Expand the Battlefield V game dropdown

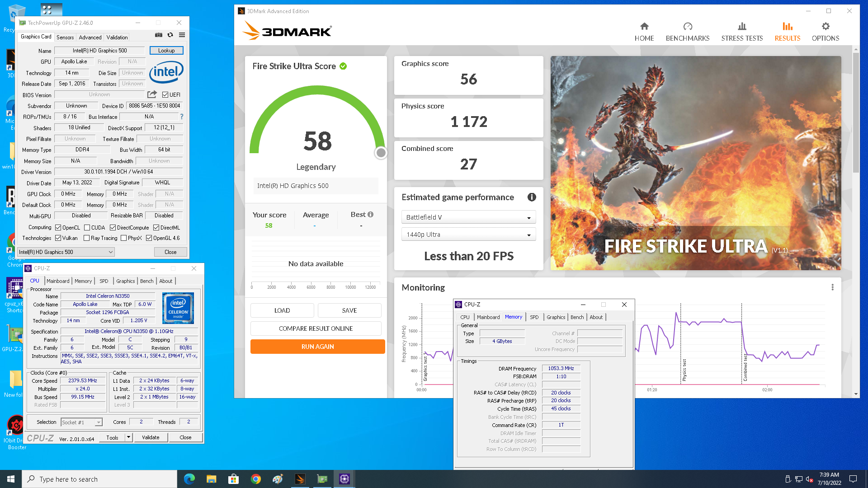coord(468,217)
